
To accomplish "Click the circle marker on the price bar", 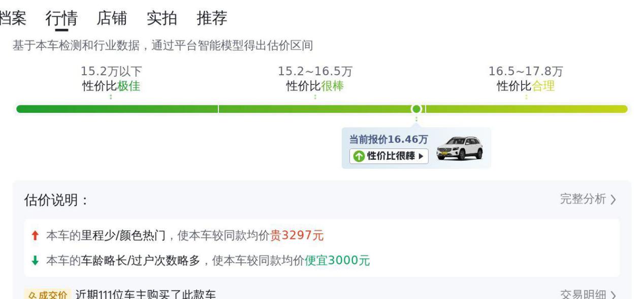I will pos(416,109).
